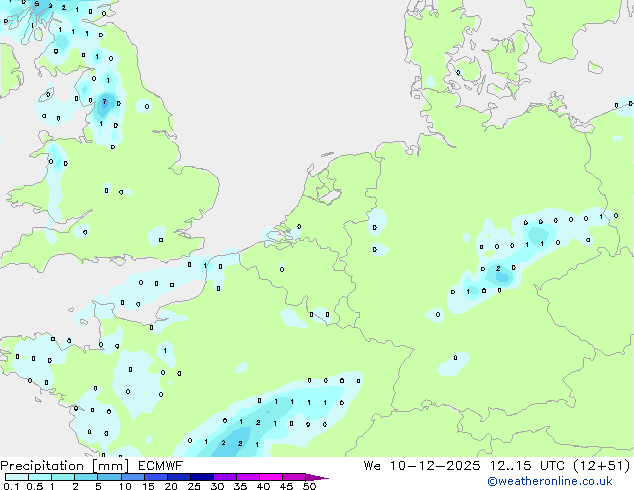Click the legend scale label "0.1"
The width and height of the screenshot is (634, 490).
11,486
